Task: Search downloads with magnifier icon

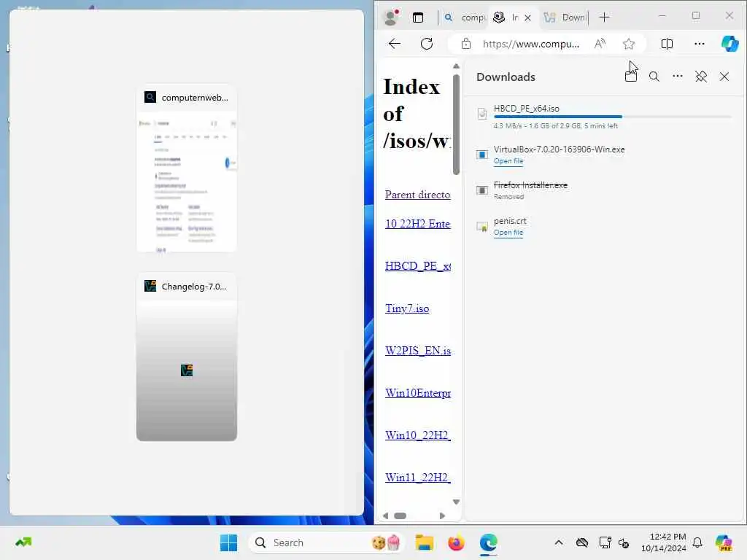Action: tap(654, 77)
